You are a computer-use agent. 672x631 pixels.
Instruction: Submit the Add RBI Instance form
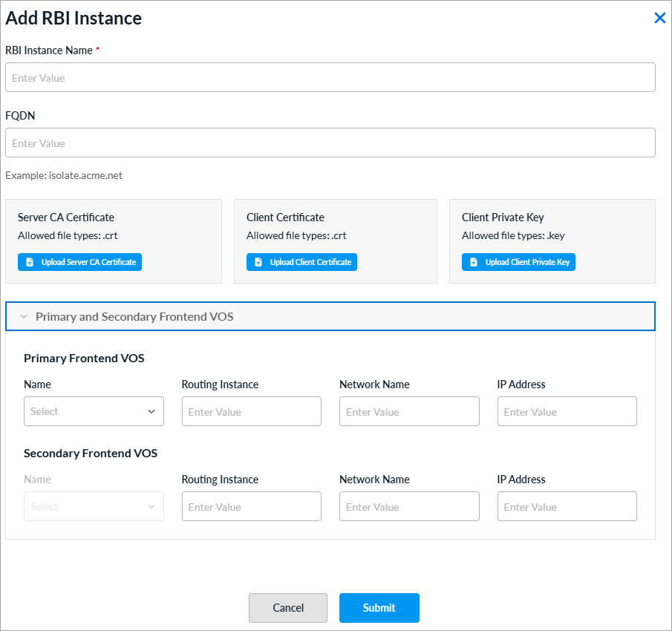(x=379, y=607)
